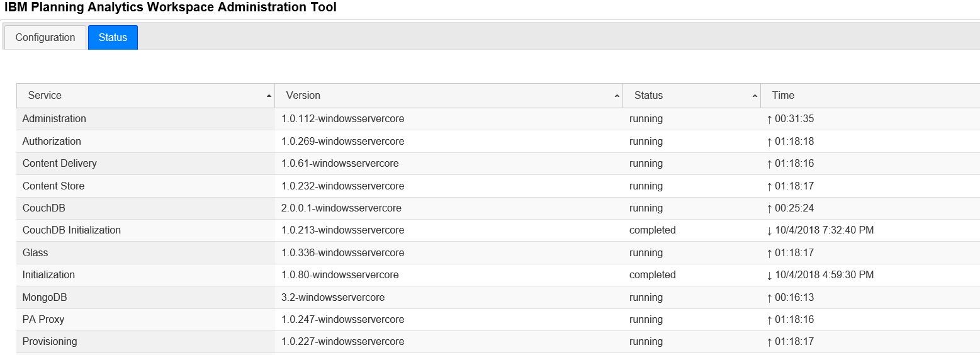Image resolution: width=980 pixels, height=355 pixels.
Task: Click running status of MongoDB row
Action: [646, 298]
